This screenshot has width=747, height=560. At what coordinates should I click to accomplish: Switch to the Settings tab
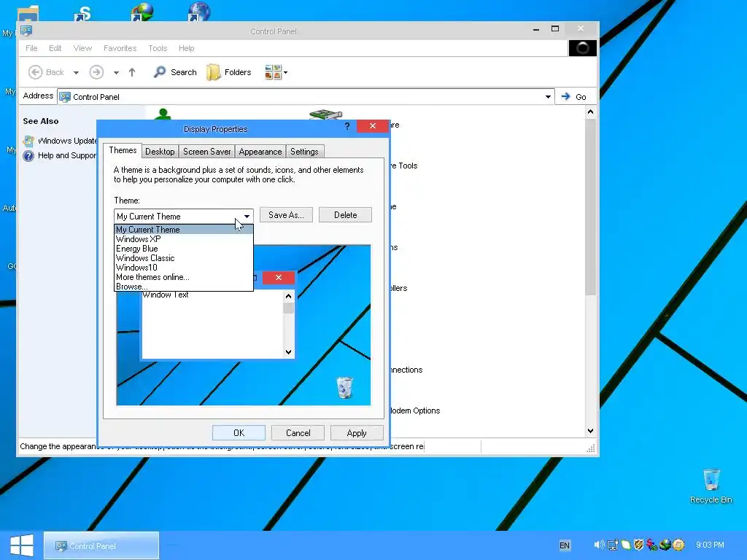[304, 152]
